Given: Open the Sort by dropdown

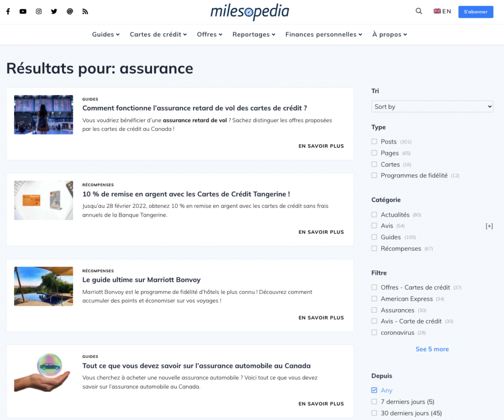Looking at the screenshot, I should click(x=432, y=106).
